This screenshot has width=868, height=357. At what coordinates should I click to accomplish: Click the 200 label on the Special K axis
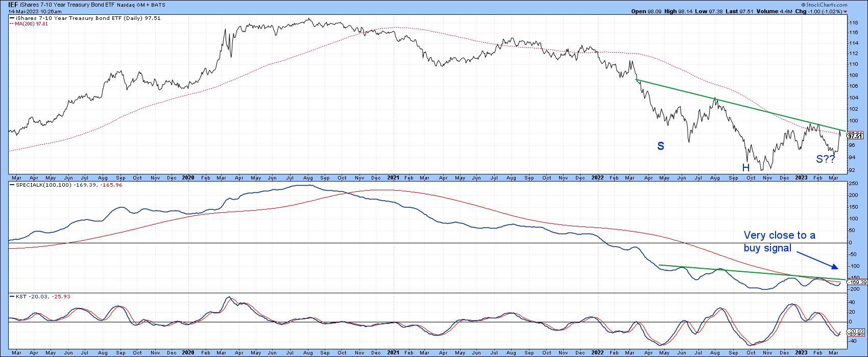(x=853, y=195)
